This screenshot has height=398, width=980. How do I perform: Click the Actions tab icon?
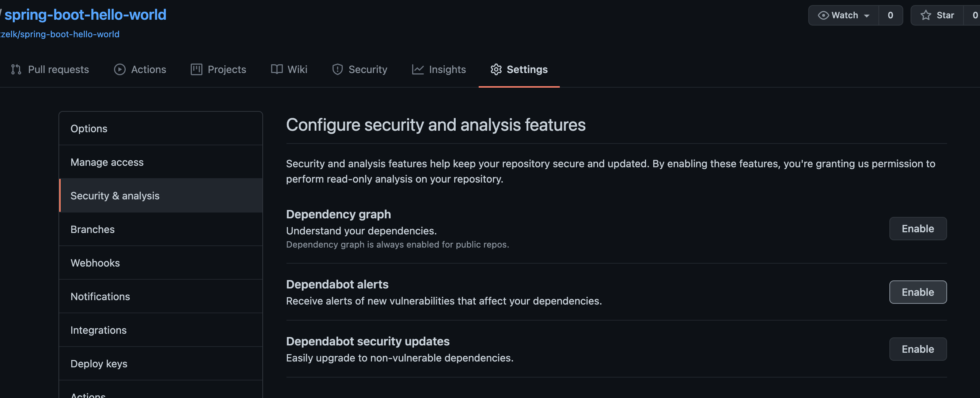pos(119,69)
